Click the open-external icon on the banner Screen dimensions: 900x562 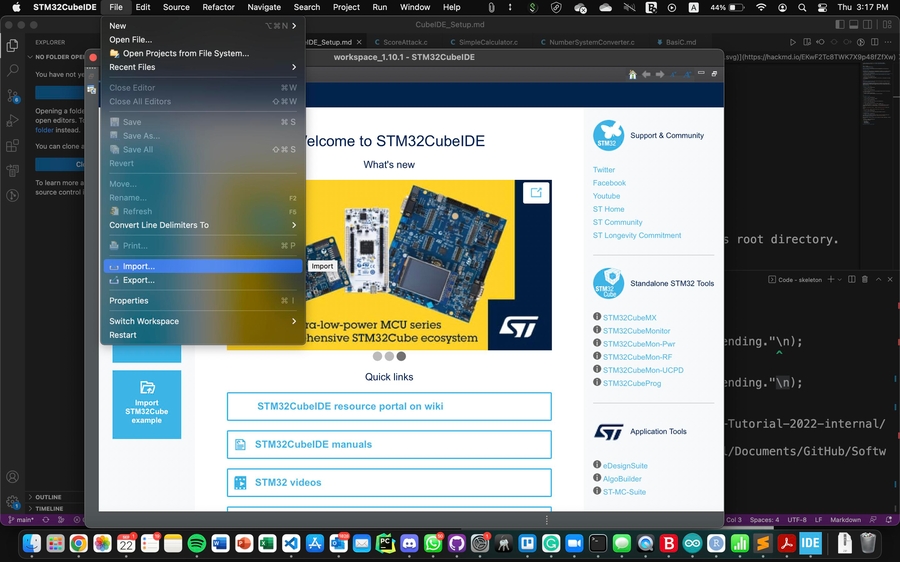coord(536,193)
